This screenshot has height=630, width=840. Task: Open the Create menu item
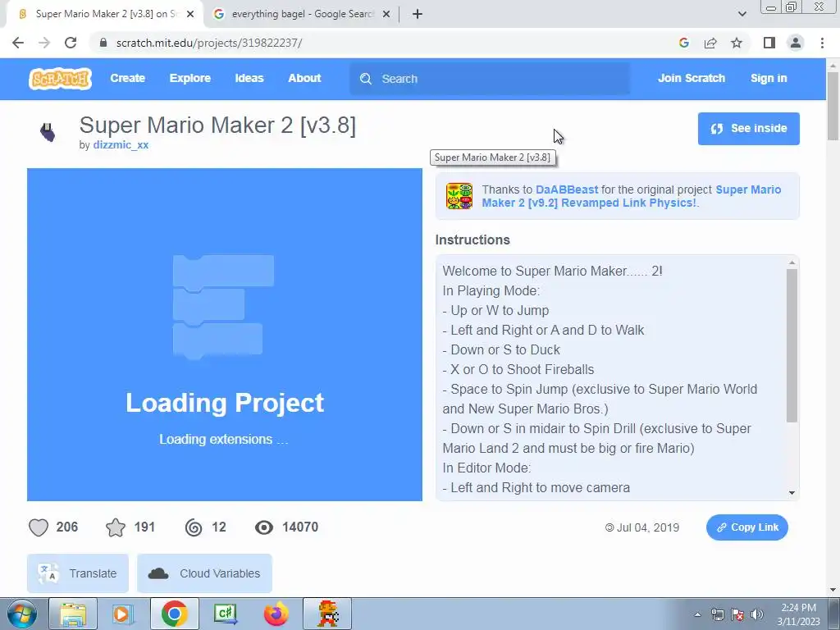coord(127,78)
